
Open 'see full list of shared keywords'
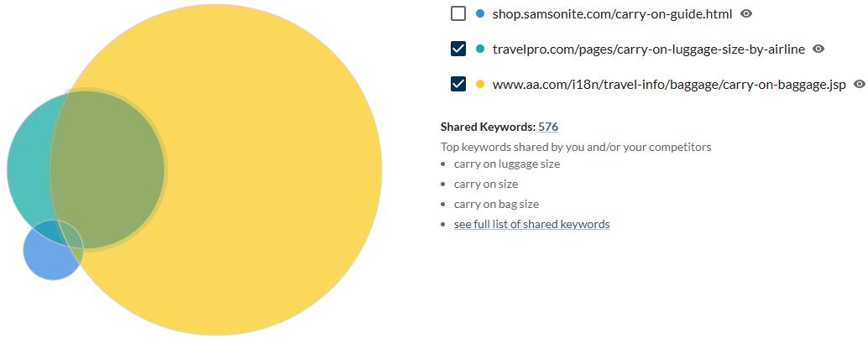click(x=531, y=224)
